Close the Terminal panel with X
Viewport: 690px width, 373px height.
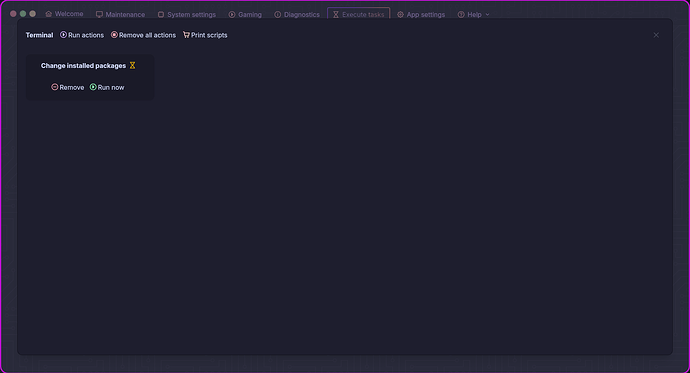click(656, 35)
